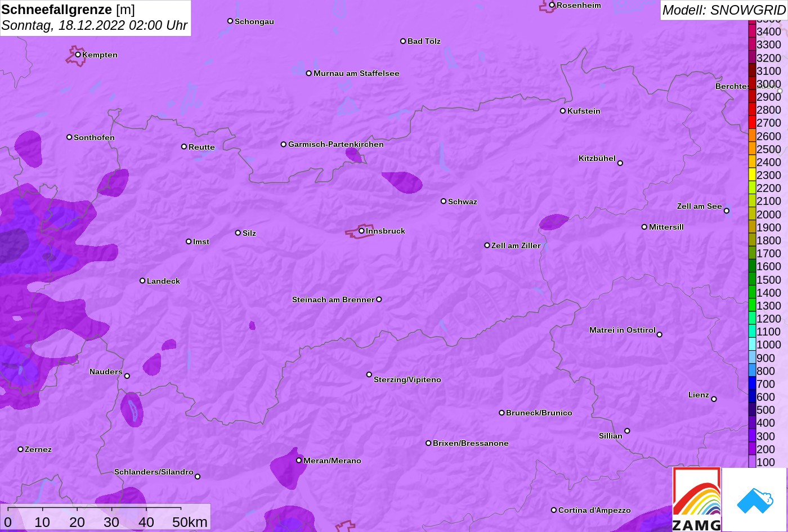Click the 700 m blue legend swatch

coord(752,383)
